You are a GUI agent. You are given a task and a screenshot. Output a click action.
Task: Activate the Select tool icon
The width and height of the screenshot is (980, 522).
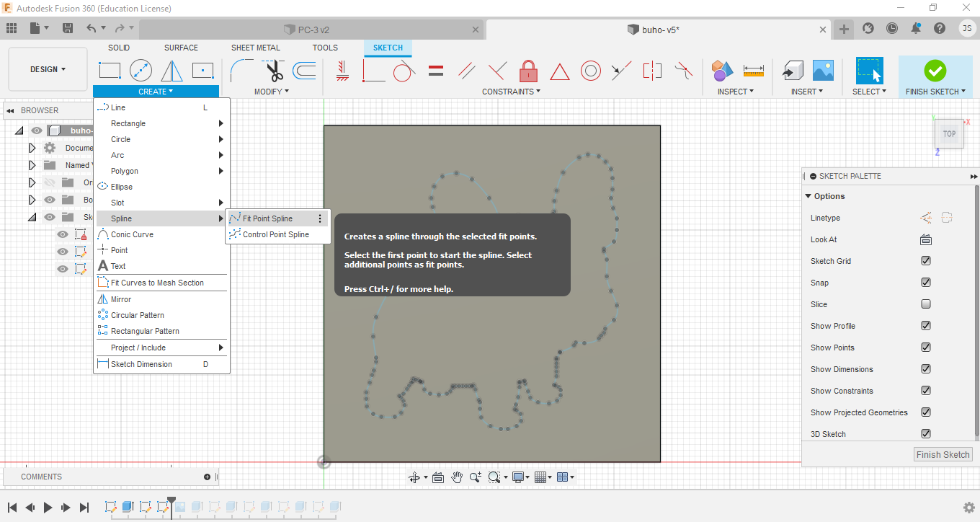(870, 71)
